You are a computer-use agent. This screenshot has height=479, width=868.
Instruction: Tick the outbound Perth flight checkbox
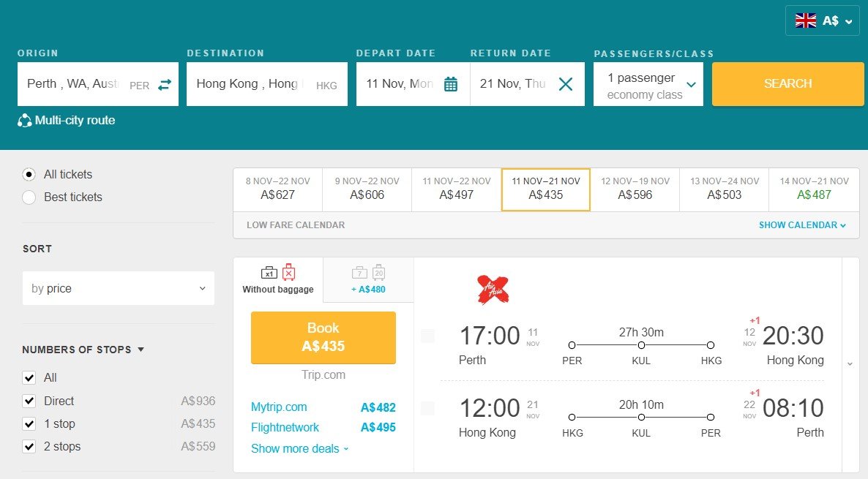point(427,336)
